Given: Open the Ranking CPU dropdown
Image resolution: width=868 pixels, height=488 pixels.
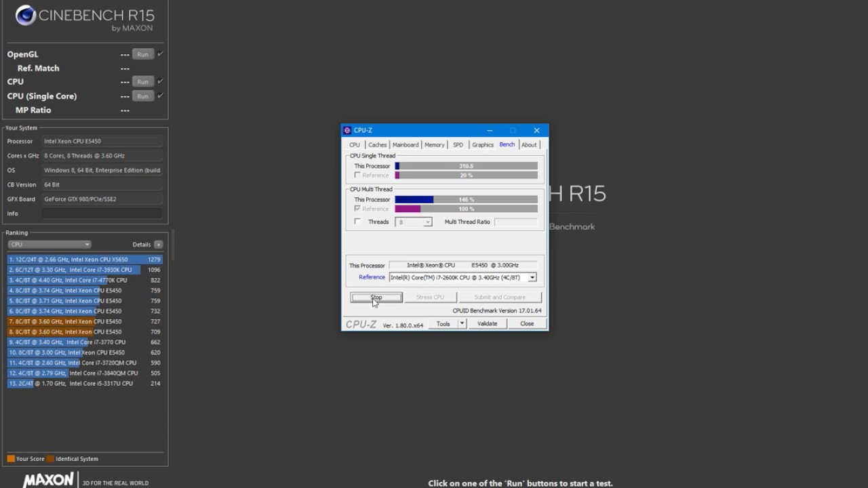Looking at the screenshot, I should tap(49, 244).
